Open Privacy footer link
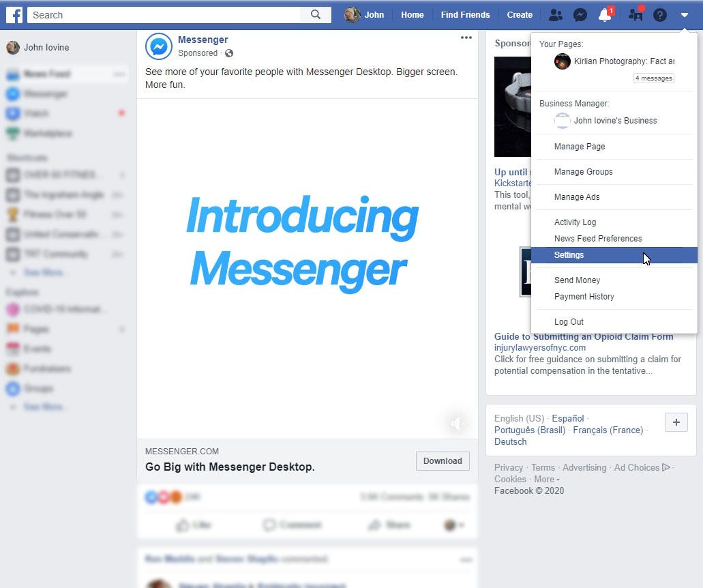Viewport: 703px width, 588px height. click(509, 467)
